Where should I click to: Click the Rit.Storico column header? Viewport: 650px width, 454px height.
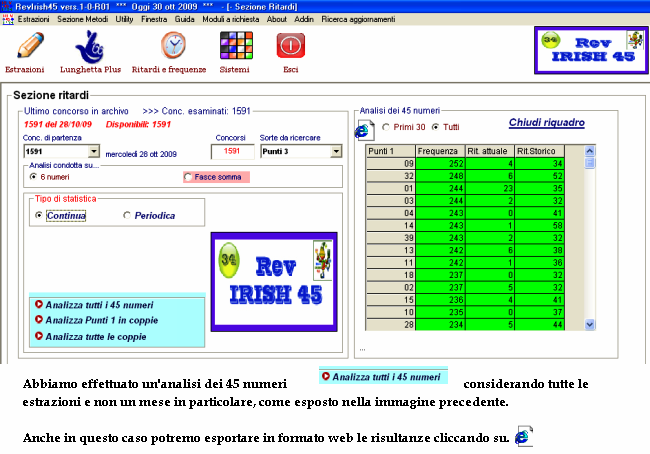click(x=539, y=151)
